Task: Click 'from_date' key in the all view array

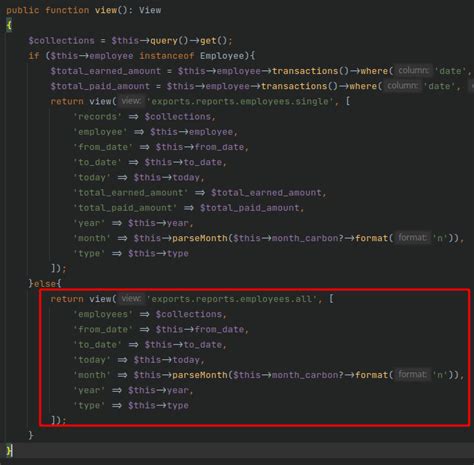Action: pos(103,330)
